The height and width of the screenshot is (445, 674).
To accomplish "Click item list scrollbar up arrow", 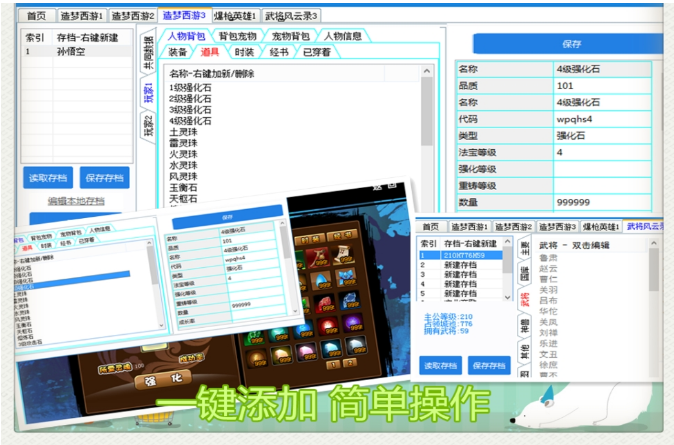I will pos(426,71).
